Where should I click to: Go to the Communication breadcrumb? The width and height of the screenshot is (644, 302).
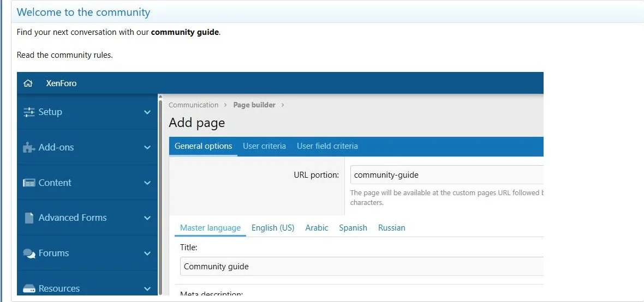pyautogui.click(x=193, y=105)
